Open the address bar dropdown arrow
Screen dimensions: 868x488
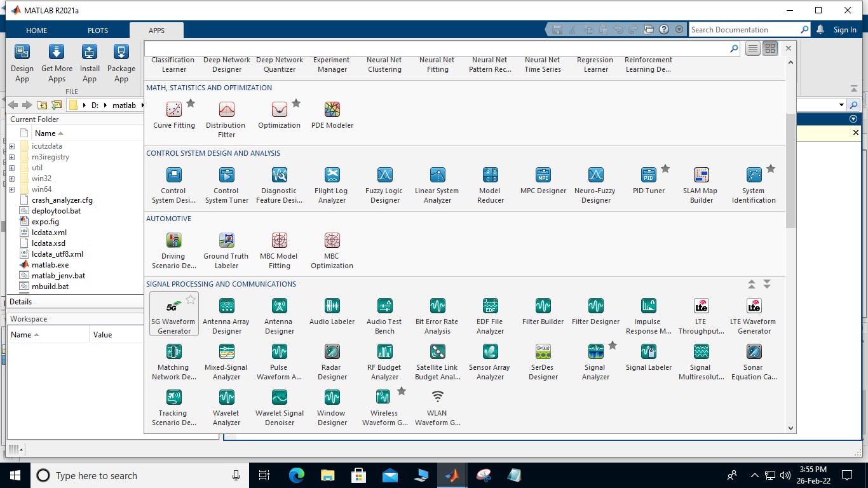[x=842, y=105]
